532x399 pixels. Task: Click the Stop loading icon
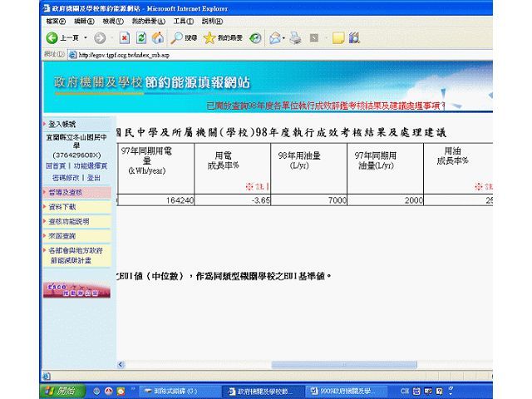point(125,38)
